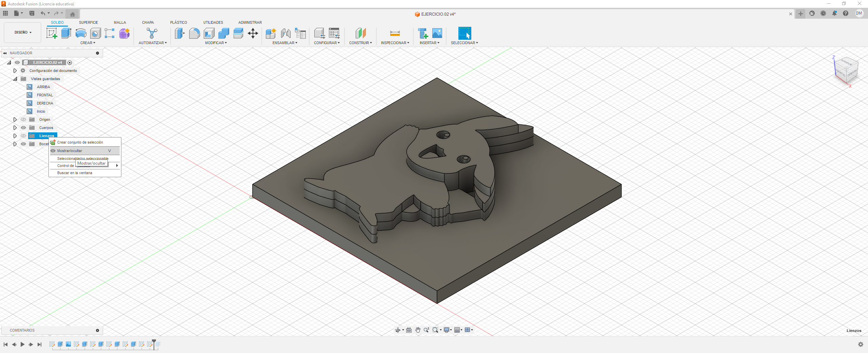Collapse the Vistas guardadas folder
Screen dimensions: 868x353
(x=15, y=79)
